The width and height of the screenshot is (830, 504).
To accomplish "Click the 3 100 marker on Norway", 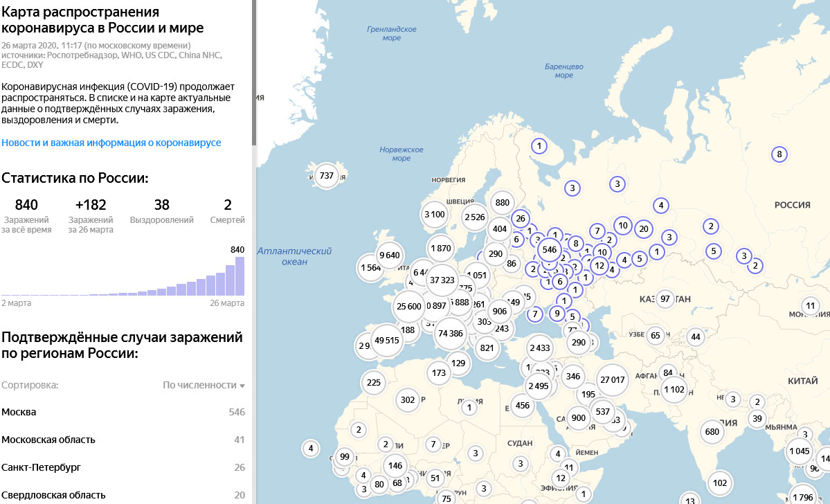I will [434, 215].
